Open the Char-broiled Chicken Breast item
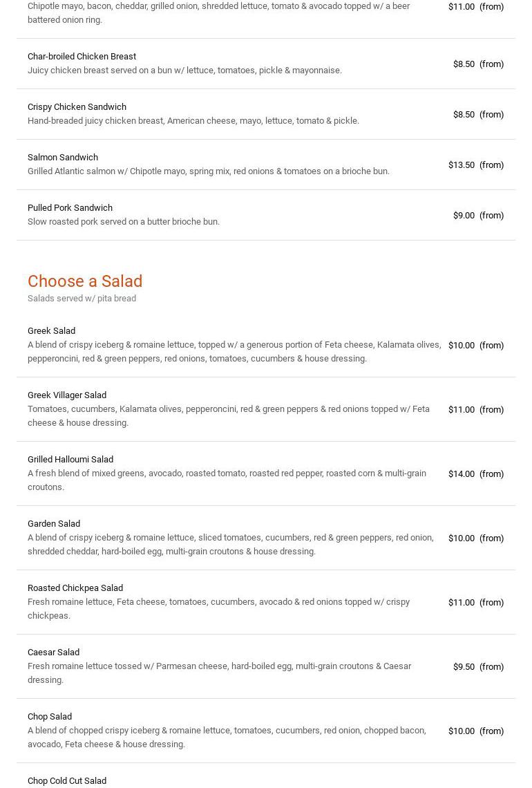 point(82,57)
